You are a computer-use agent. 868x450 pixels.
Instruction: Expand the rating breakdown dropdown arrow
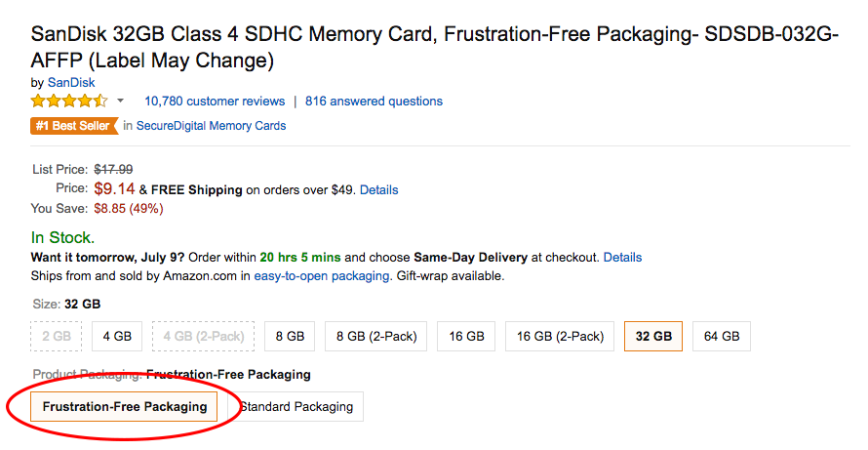[121, 101]
